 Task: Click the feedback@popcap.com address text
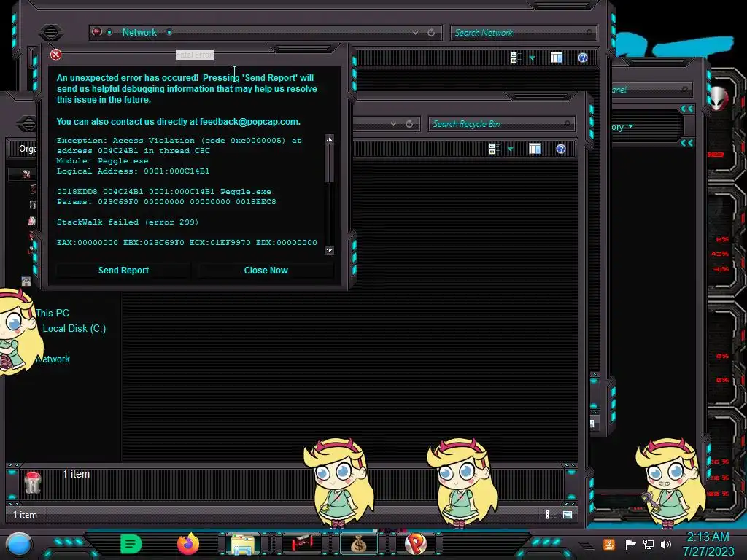[249, 122]
